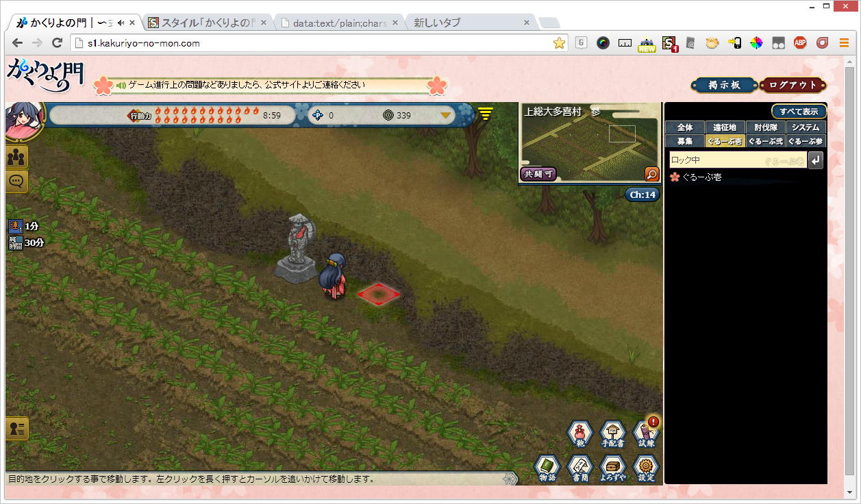Open the Chrome hamburger menu
Image resolution: width=861 pixels, height=504 pixels.
844,42
